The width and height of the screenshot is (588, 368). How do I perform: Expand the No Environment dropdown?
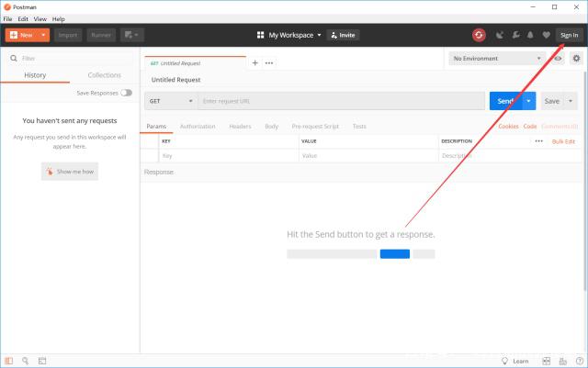pos(497,58)
